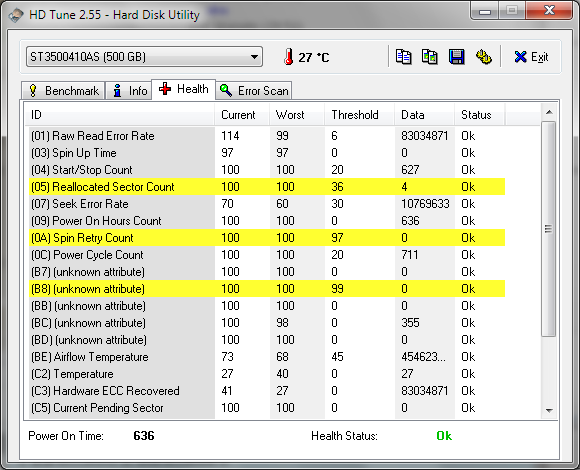Image resolution: width=580 pixels, height=470 pixels.
Task: Click the save screenshot floppy icon
Action: click(x=456, y=57)
